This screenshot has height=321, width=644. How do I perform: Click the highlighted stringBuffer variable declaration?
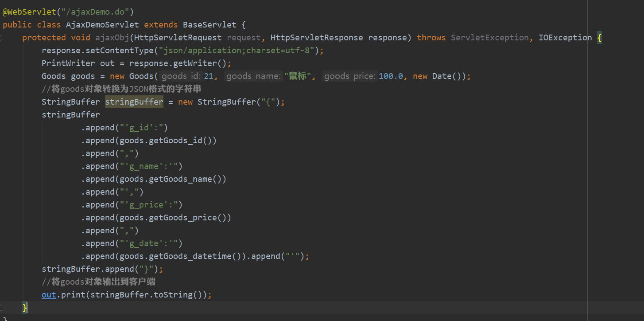[x=134, y=102]
